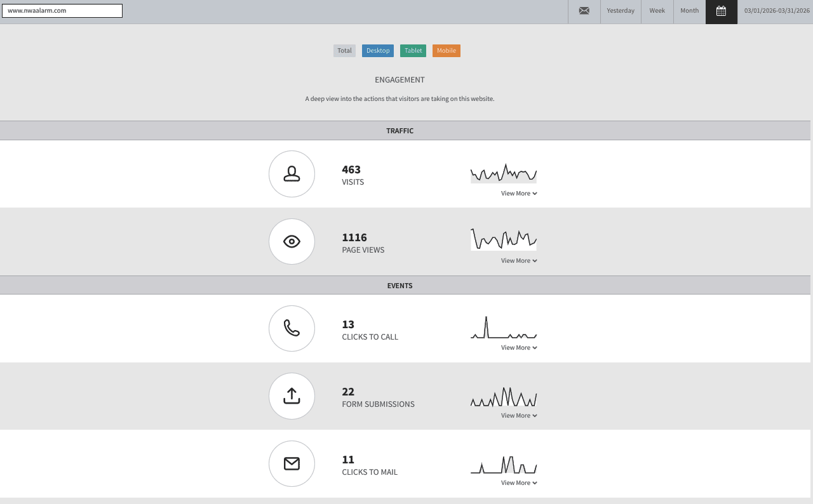This screenshot has height=504, width=813.
Task: Select the Month time range button
Action: pyautogui.click(x=690, y=11)
